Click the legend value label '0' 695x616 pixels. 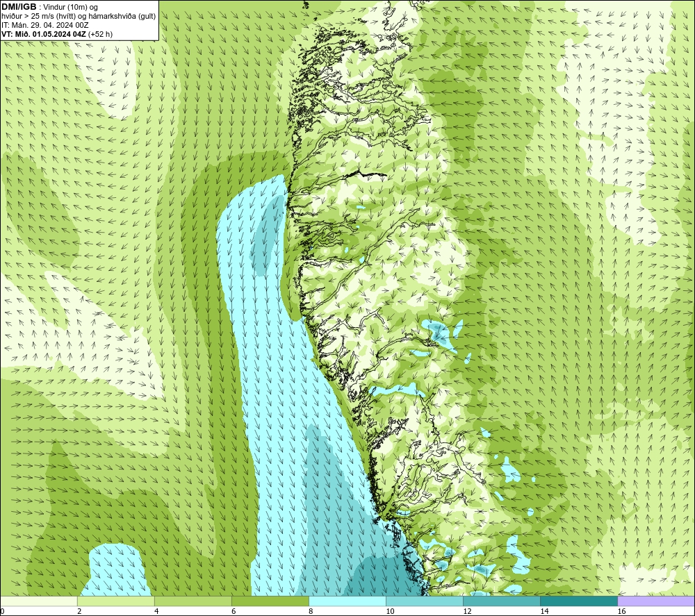coord(2,611)
